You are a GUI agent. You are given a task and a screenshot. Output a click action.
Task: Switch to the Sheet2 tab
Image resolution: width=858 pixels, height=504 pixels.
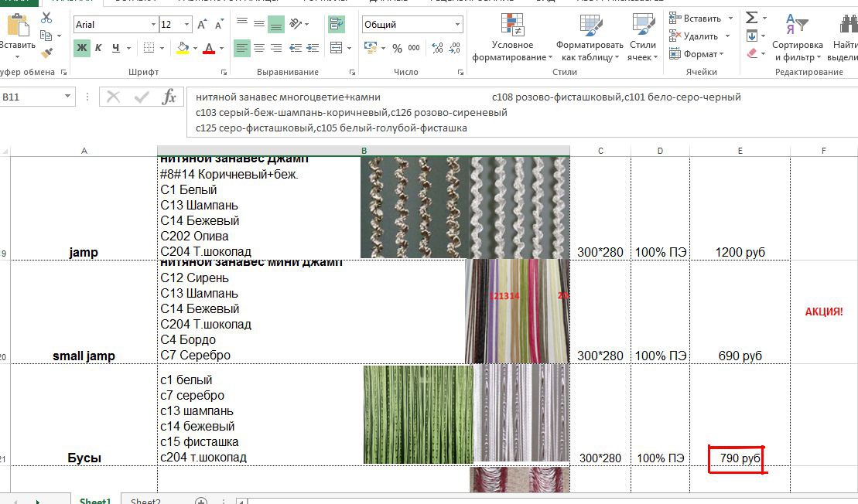(145, 500)
